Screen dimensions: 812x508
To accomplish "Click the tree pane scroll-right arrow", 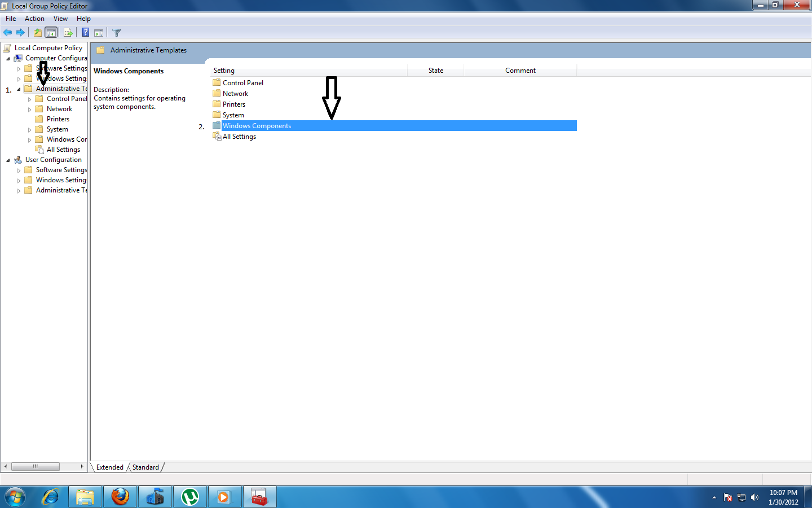I will (x=82, y=467).
